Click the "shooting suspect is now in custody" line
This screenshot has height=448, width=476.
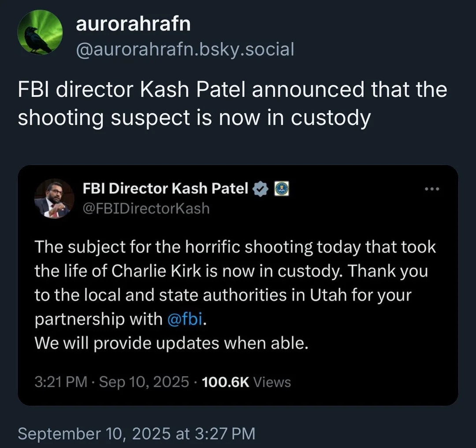[194, 118]
